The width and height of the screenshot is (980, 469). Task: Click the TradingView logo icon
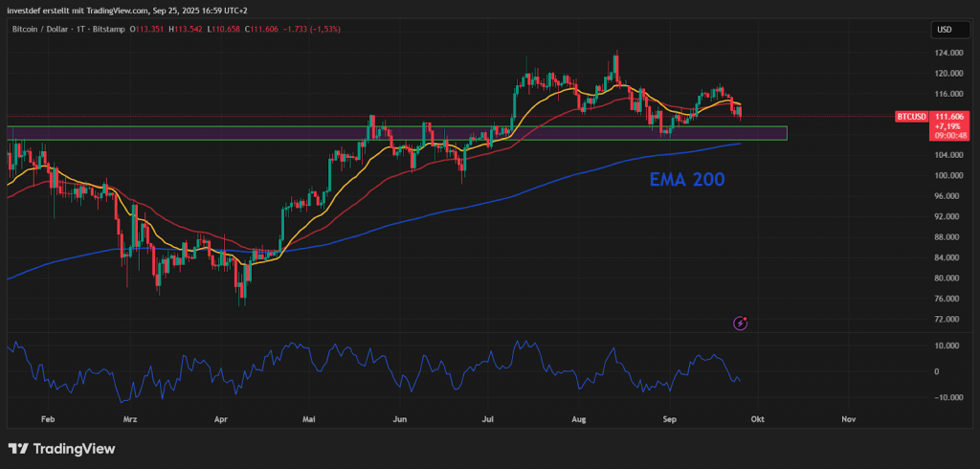pos(17,448)
